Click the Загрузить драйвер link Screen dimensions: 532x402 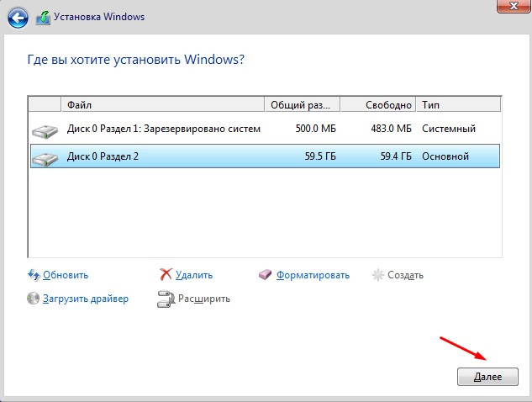click(x=86, y=299)
